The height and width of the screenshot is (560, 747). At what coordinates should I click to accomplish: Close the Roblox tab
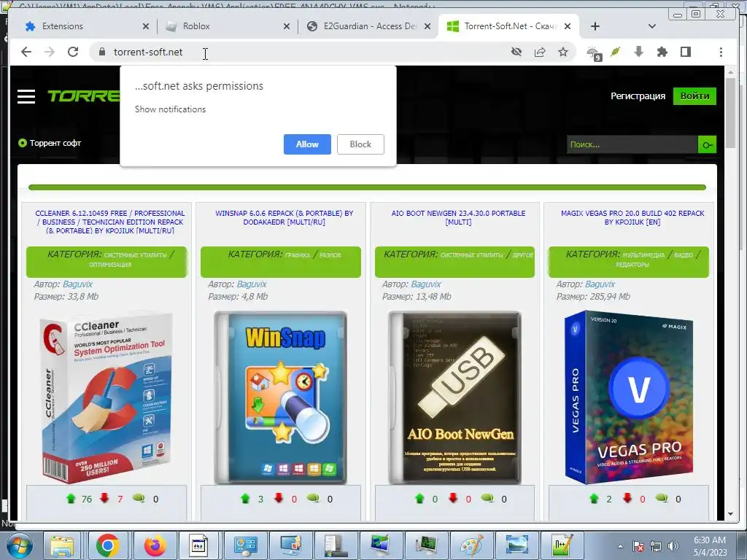286,26
